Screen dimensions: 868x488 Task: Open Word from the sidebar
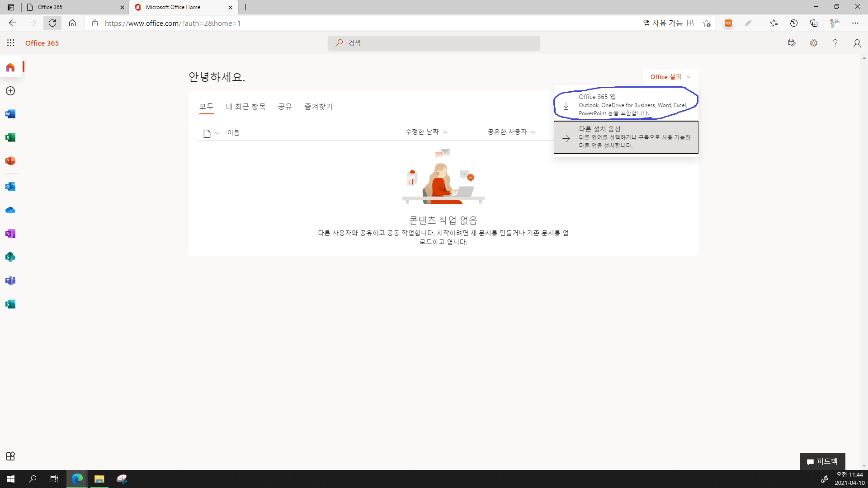point(10,114)
